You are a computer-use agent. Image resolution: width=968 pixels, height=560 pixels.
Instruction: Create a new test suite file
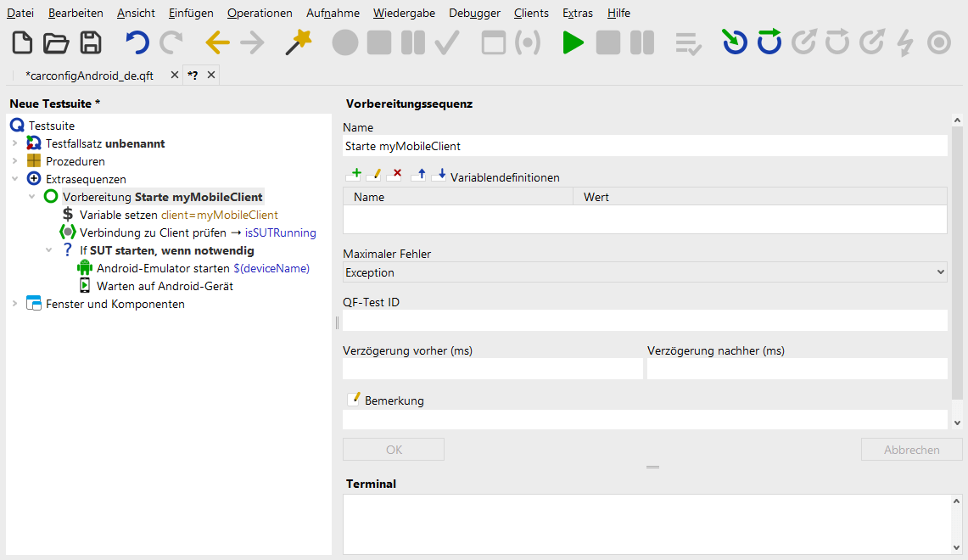coord(22,43)
